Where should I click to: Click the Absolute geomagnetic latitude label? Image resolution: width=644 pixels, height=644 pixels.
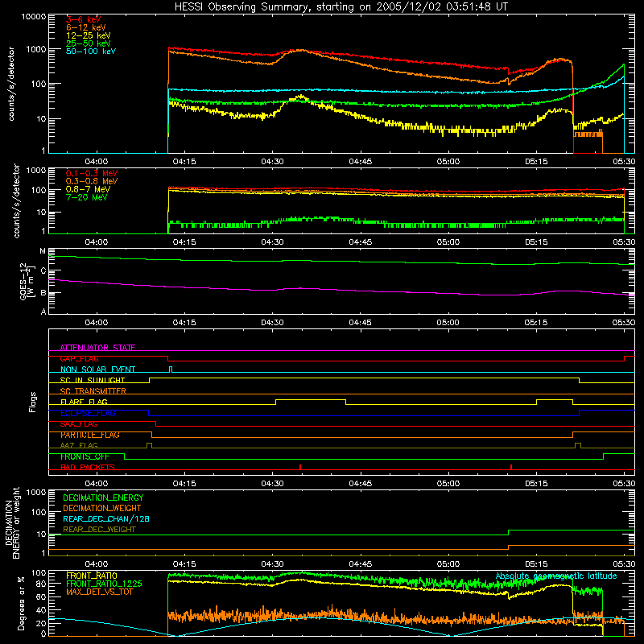point(556,576)
